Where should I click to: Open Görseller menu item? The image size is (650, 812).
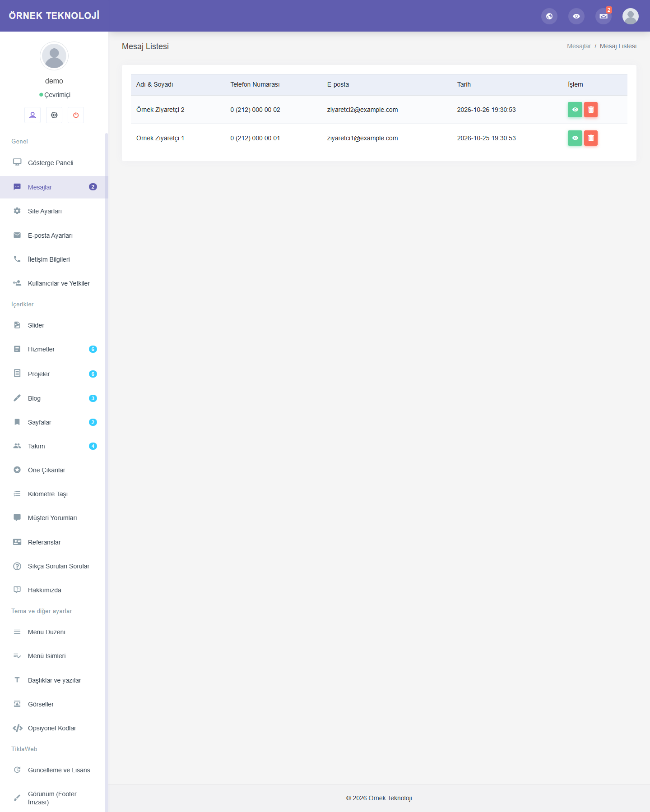click(x=54, y=704)
